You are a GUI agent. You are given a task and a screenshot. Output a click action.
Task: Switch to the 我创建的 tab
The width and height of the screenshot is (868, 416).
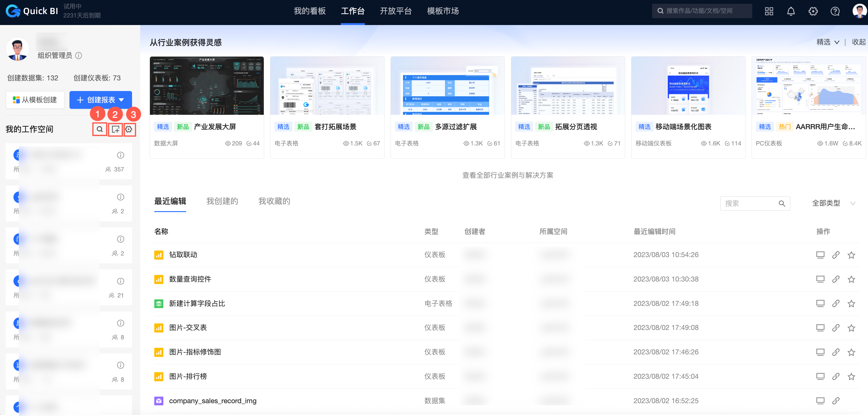tap(222, 201)
